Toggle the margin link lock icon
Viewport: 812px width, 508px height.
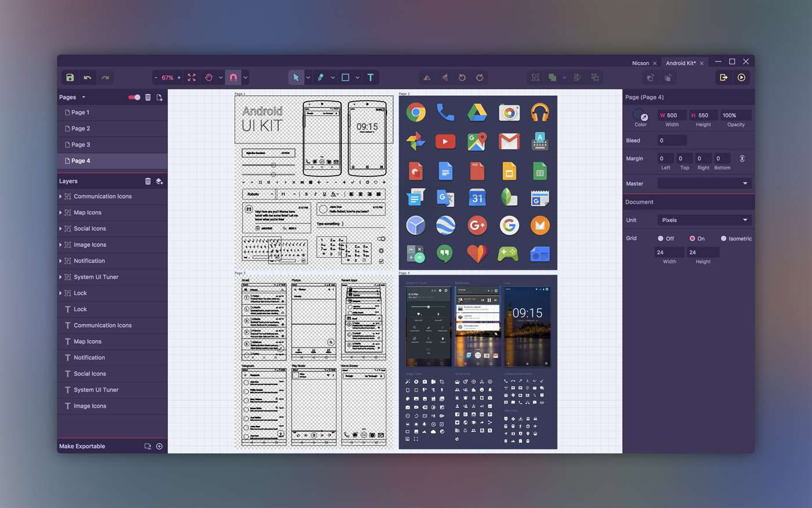click(742, 158)
